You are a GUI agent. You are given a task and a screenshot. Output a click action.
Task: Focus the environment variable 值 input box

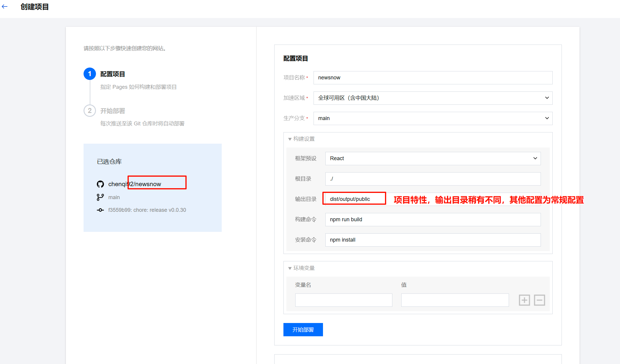pyautogui.click(x=455, y=300)
